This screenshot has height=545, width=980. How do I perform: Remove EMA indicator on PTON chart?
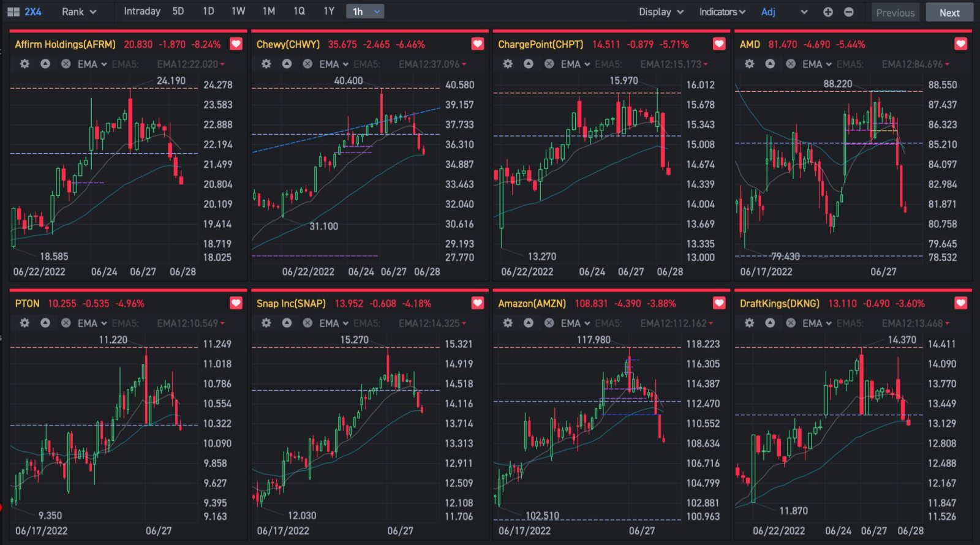66,323
